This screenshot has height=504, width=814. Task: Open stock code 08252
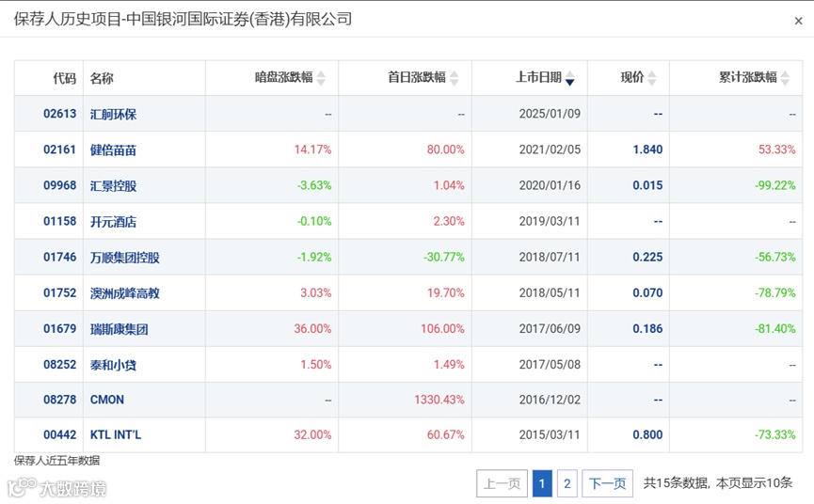[x=59, y=364]
